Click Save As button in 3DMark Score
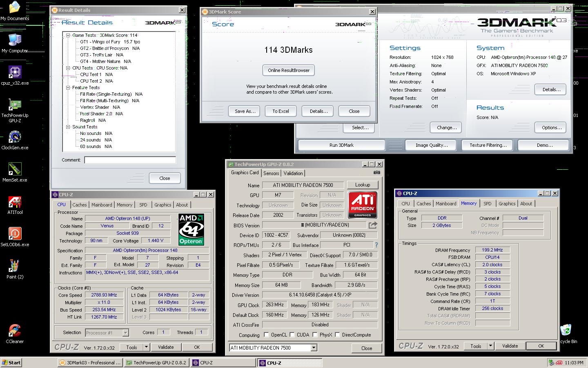Viewport: 588px width, 368px height. pos(245,111)
